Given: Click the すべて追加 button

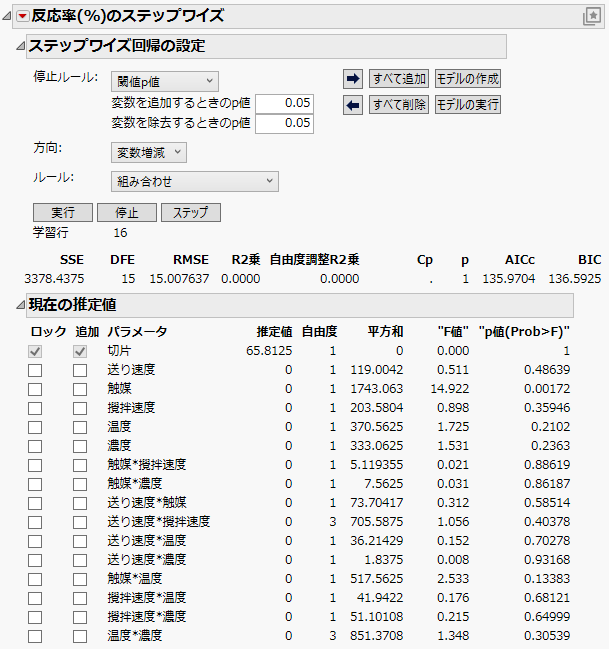Looking at the screenshot, I should (399, 79).
